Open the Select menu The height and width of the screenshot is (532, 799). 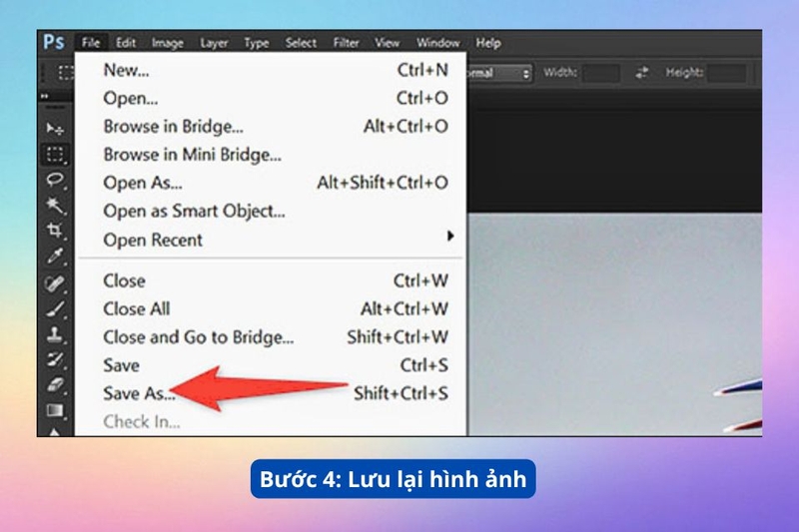pos(301,43)
